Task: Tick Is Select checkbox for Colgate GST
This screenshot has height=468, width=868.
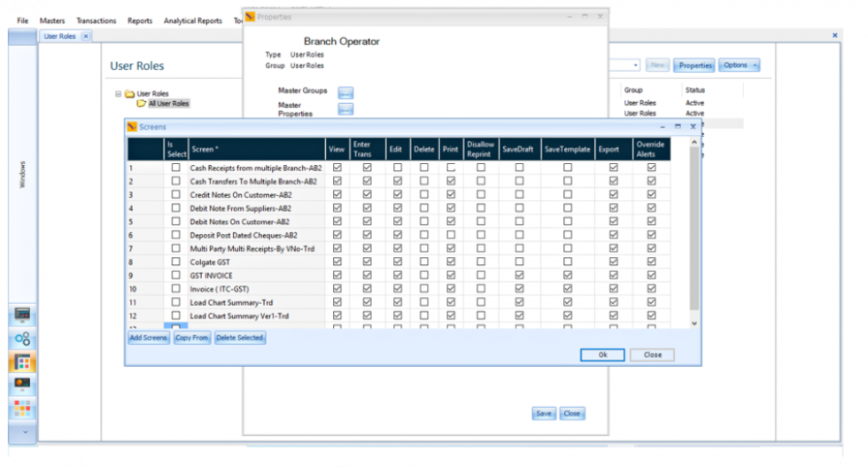Action: 175,262
